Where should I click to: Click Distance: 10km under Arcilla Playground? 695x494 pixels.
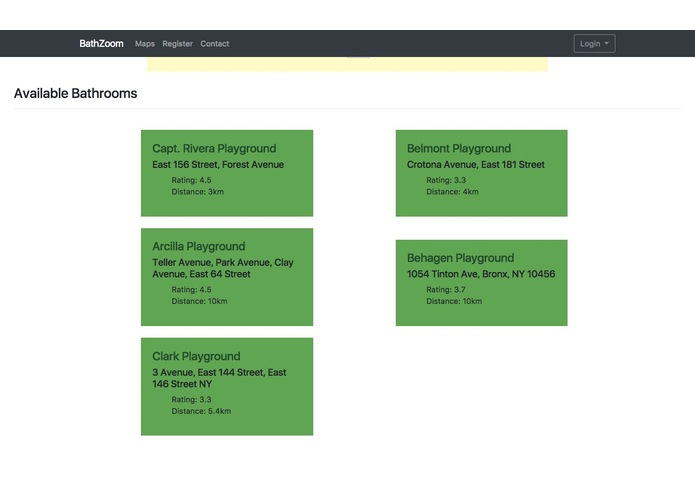(x=199, y=301)
